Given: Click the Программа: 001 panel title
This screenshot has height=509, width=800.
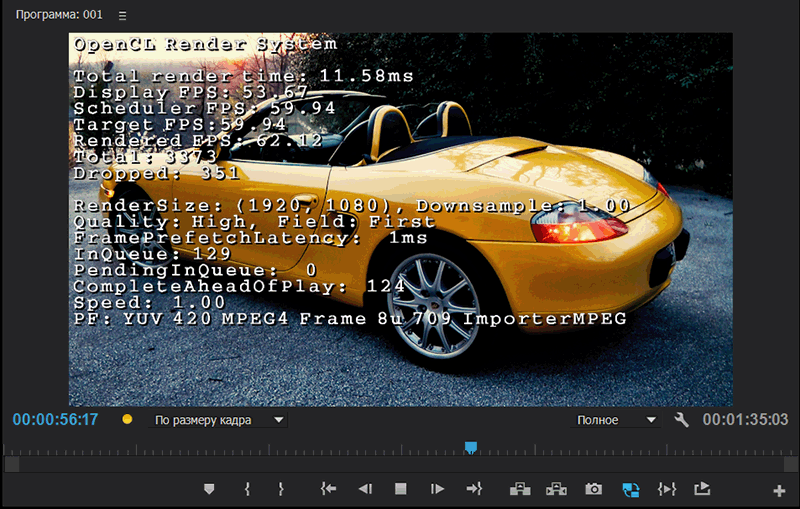Looking at the screenshot, I should click(59, 15).
